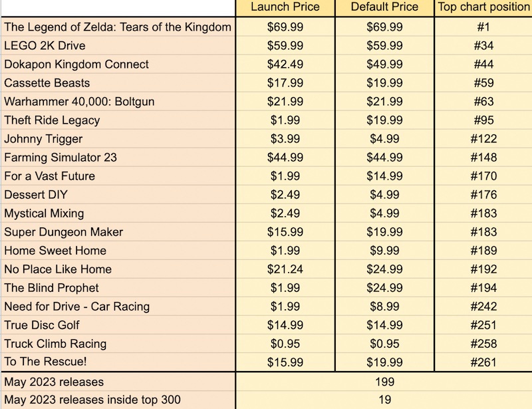
Task: Select The Legend of Zelda title cell
Action: pos(118,27)
